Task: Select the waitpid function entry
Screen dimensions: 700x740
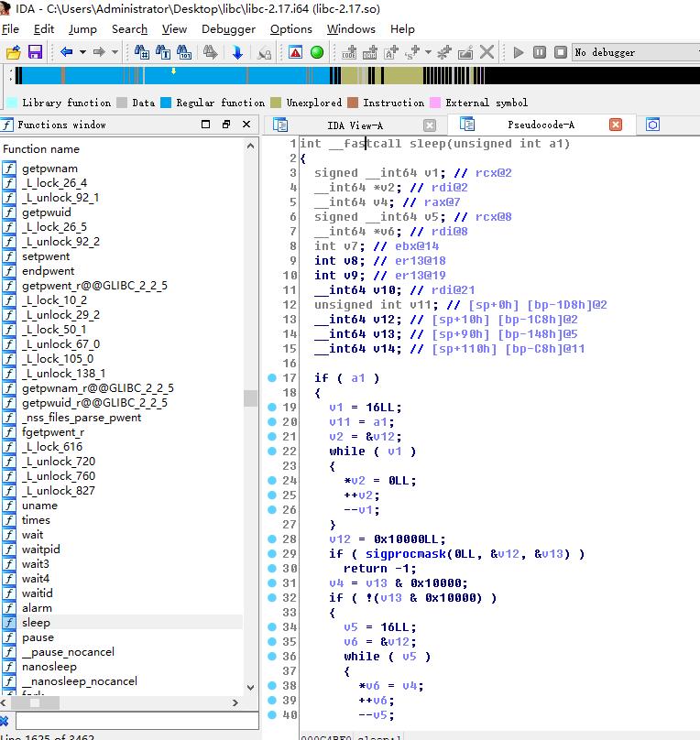Action: click(41, 550)
